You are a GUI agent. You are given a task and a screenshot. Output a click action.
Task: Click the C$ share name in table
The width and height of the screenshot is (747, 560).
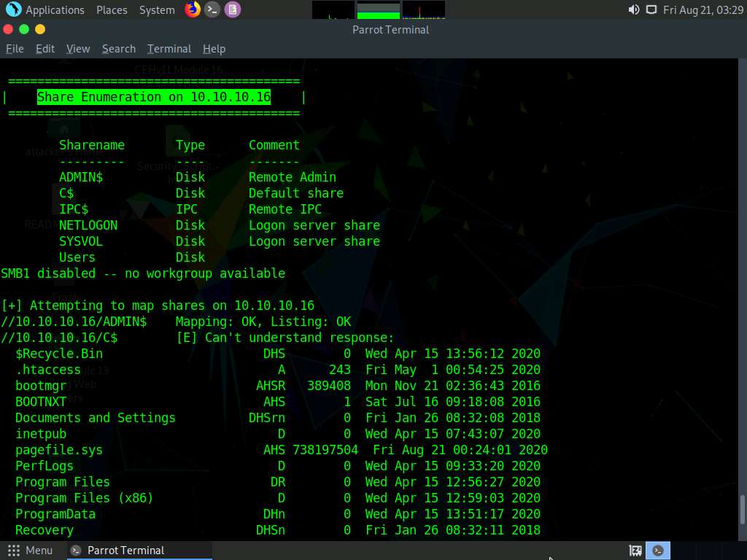tap(66, 193)
